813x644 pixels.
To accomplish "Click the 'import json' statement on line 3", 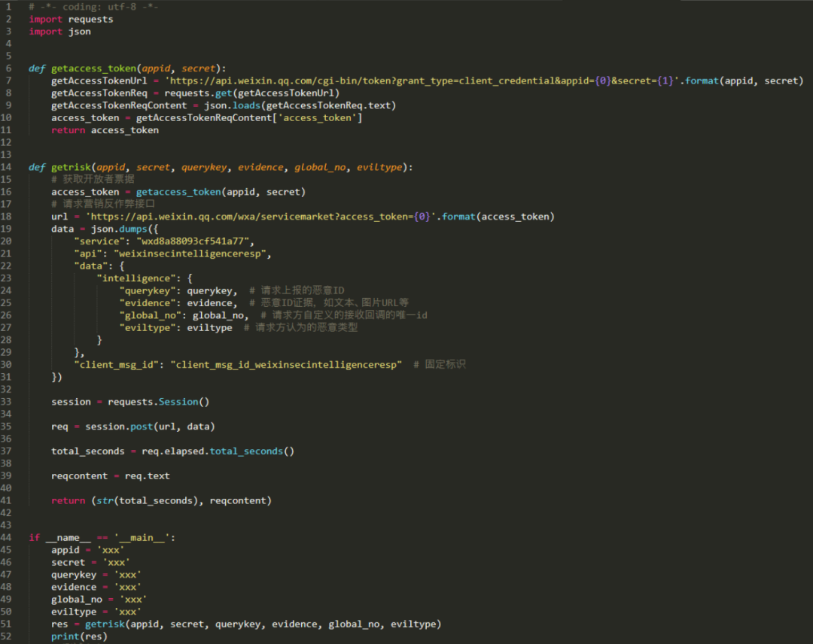I will click(59, 32).
